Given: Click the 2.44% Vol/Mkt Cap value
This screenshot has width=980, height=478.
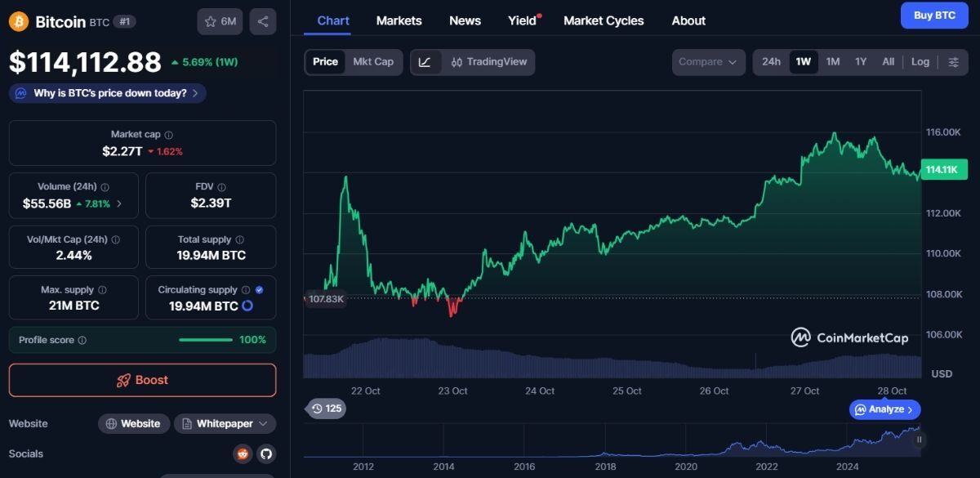Looking at the screenshot, I should (73, 256).
